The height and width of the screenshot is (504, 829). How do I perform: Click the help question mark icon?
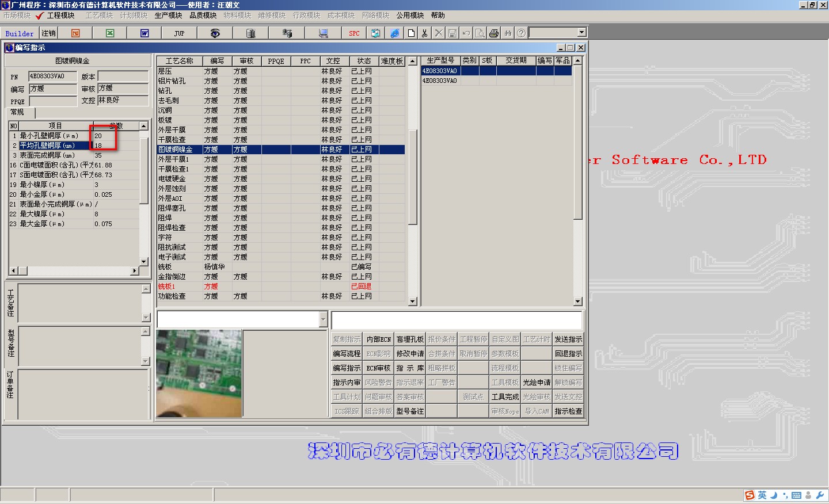coord(521,33)
